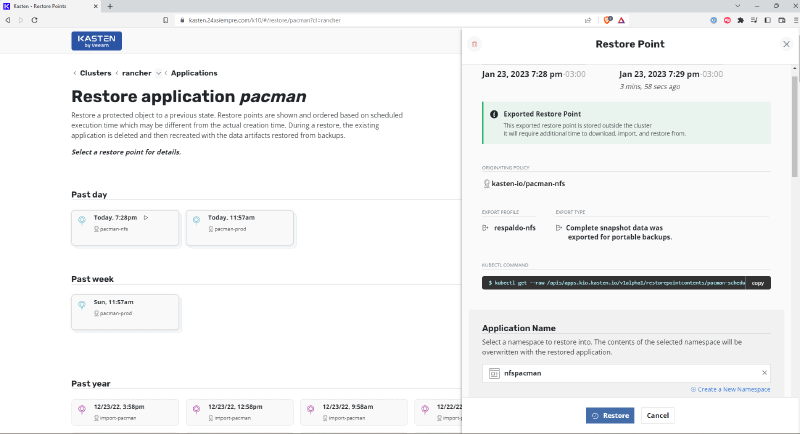The height and width of the screenshot is (434, 800).
Task: Click the info icon in Exported Restore Point
Action: pos(494,114)
